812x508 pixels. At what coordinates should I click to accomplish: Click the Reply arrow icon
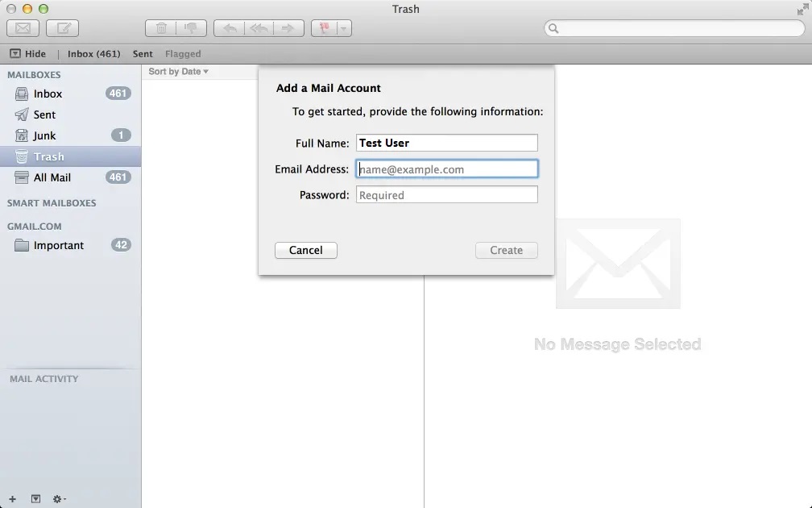tap(230, 28)
